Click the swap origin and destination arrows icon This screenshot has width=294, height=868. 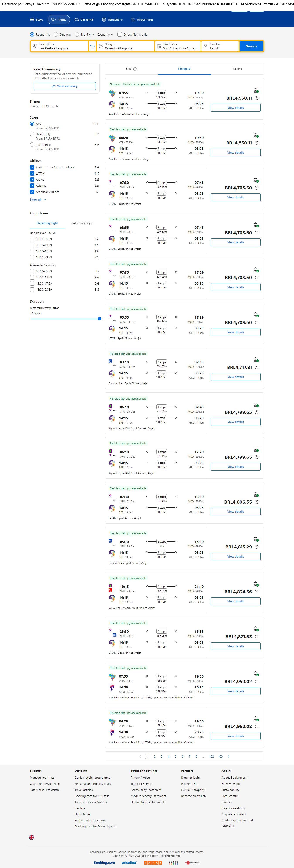(x=92, y=46)
